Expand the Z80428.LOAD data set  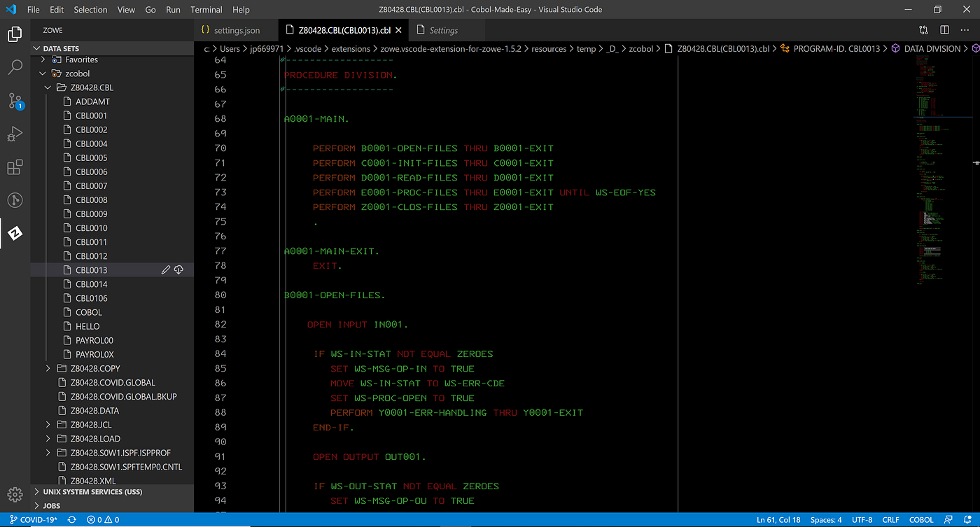click(48, 439)
